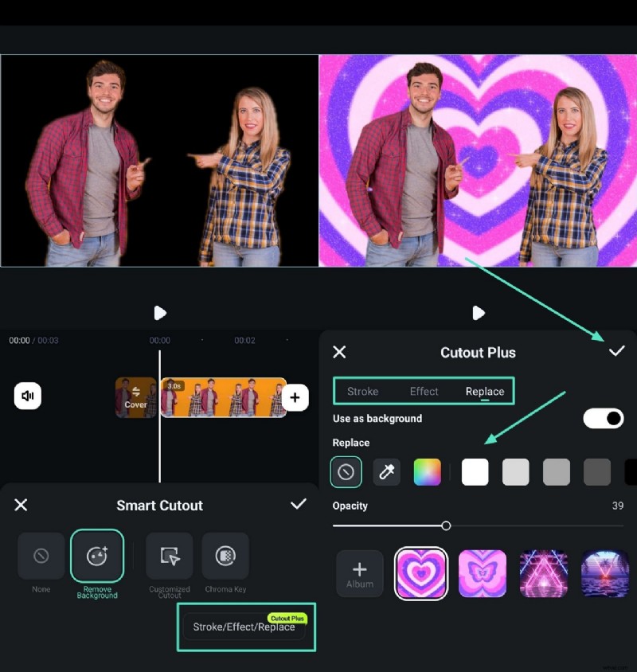637x672 pixels.
Task: Select the pink heart background thumbnail
Action: [x=421, y=573]
